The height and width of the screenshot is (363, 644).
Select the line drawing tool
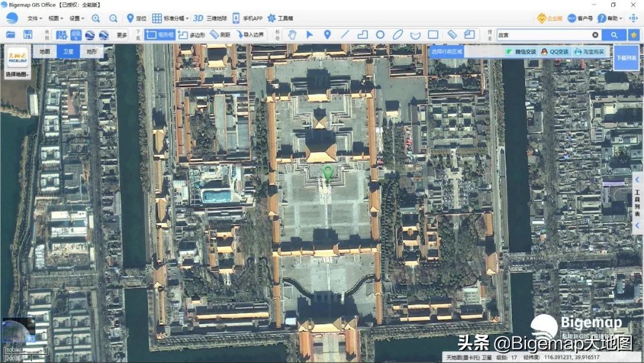coord(345,35)
